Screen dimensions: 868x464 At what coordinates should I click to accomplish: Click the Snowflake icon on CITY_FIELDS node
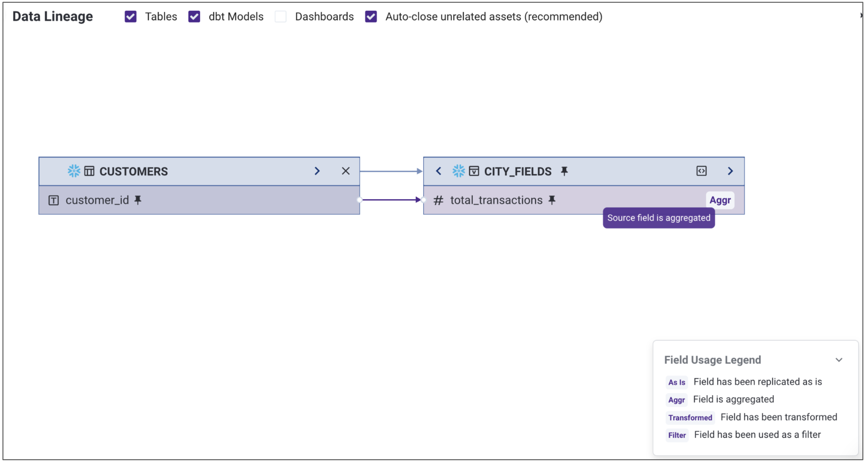pyautogui.click(x=458, y=171)
